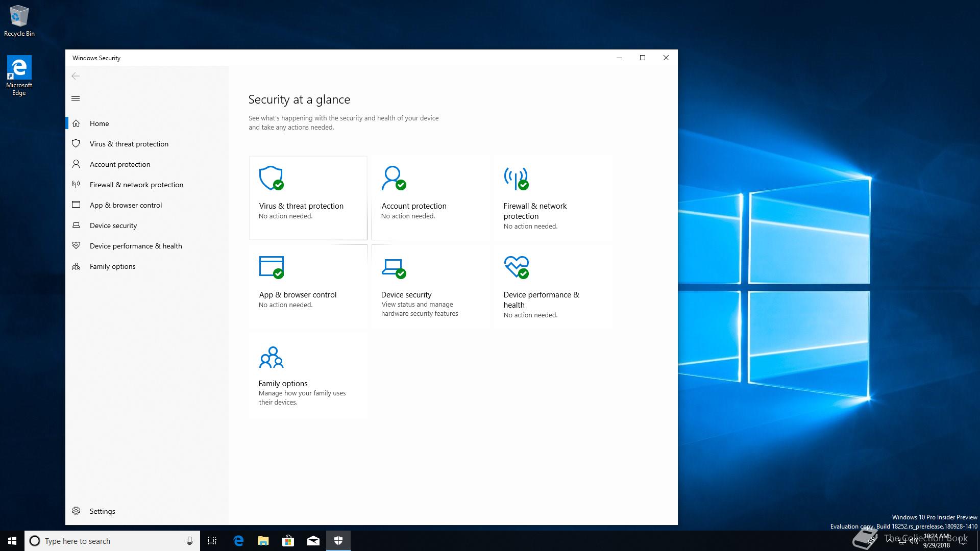The width and height of the screenshot is (980, 551).
Task: Click Windows Security shield in taskbar
Action: 338,541
